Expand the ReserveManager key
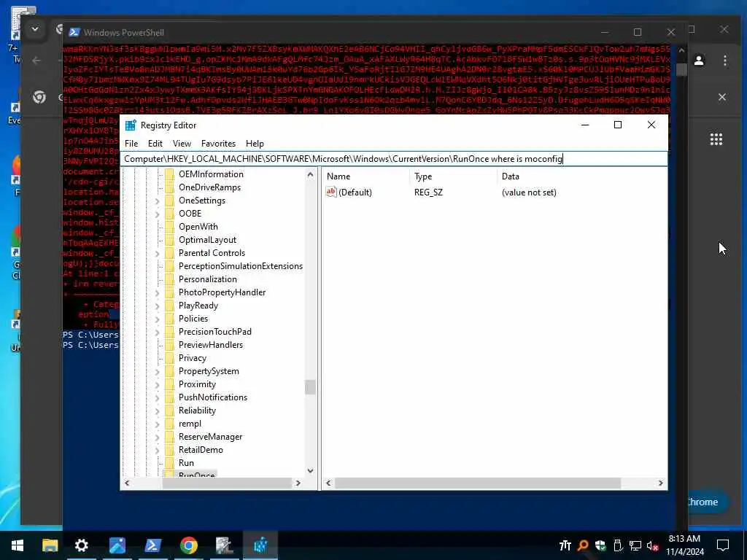The width and height of the screenshot is (747, 560). tap(158, 437)
